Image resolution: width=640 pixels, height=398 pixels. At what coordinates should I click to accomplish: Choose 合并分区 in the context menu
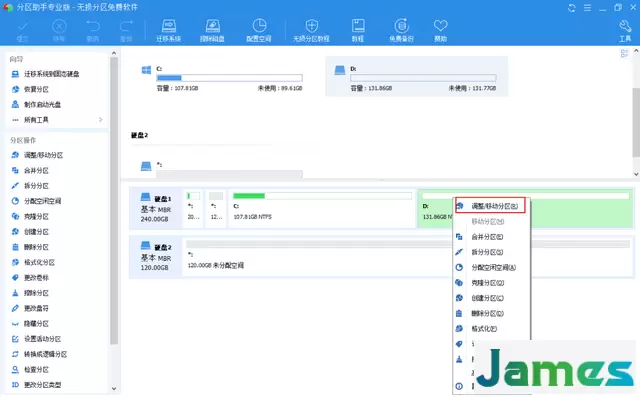491,237
